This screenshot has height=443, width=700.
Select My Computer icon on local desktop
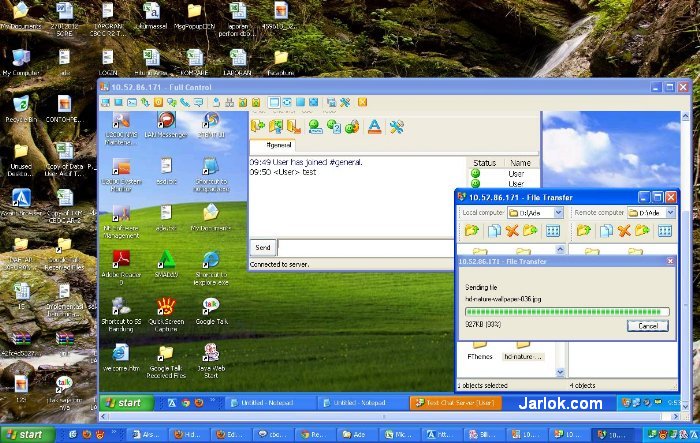(x=21, y=63)
